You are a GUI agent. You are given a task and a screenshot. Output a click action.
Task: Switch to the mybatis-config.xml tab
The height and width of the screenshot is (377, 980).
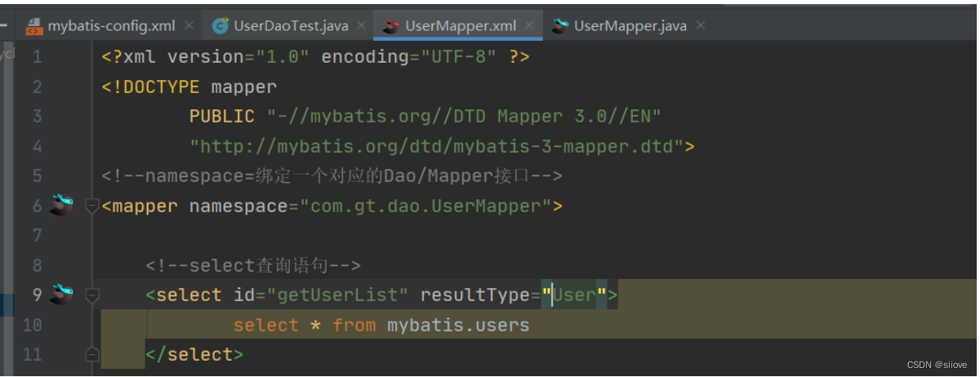point(111,25)
